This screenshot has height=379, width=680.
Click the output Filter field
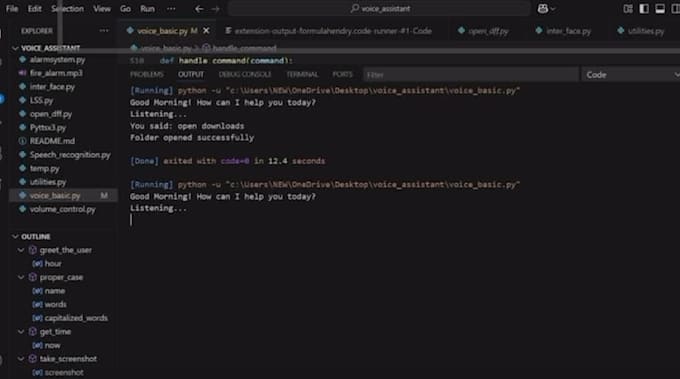[x=471, y=75]
